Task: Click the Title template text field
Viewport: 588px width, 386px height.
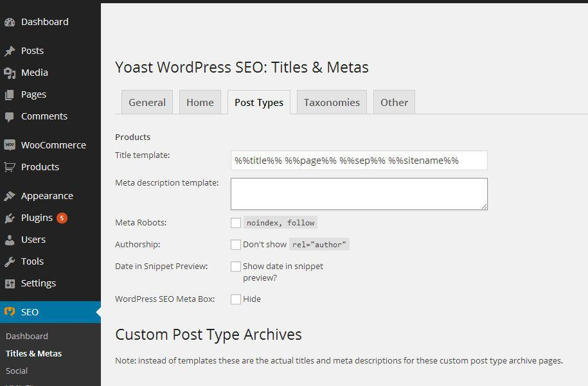Action: click(359, 161)
